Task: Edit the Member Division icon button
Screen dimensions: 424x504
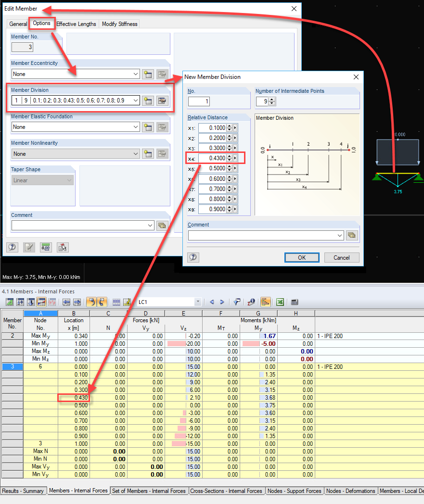Action: [162, 101]
